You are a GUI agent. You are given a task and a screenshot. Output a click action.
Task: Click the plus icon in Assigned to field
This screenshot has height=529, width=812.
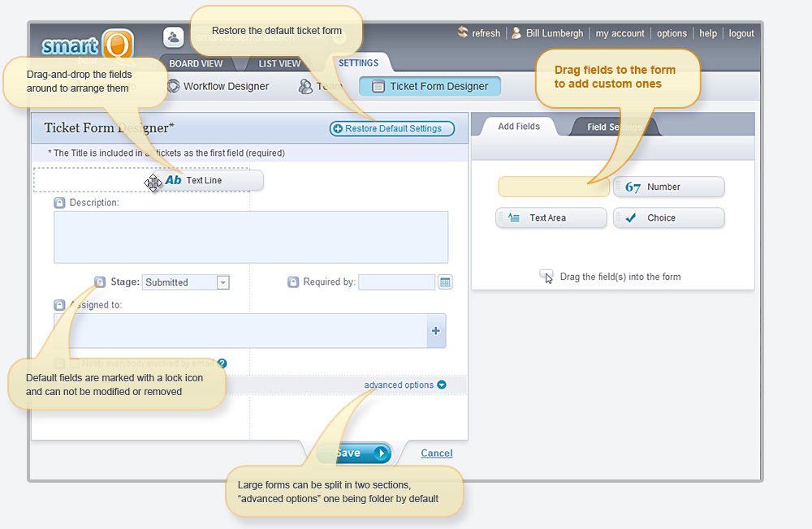point(436,331)
